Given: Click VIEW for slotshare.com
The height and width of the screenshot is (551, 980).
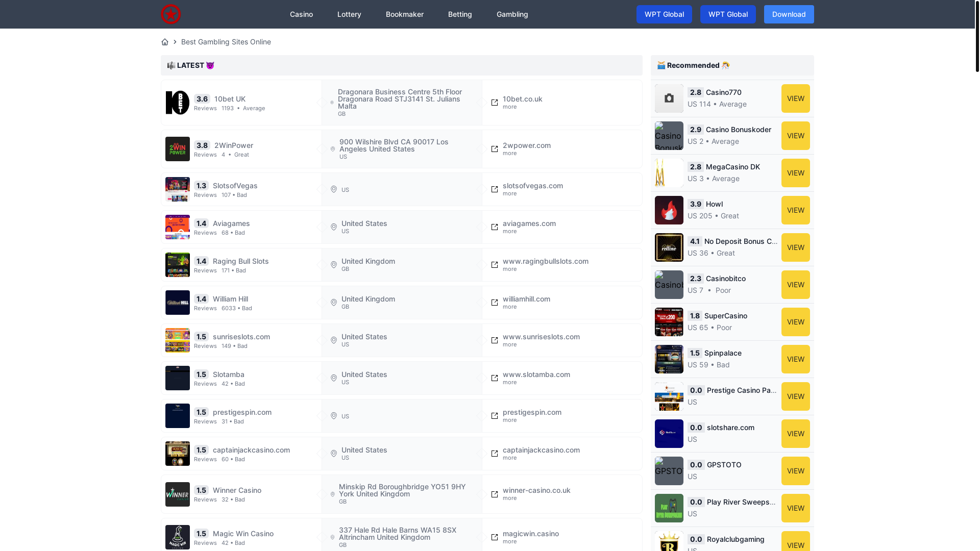Looking at the screenshot, I should click(795, 434).
